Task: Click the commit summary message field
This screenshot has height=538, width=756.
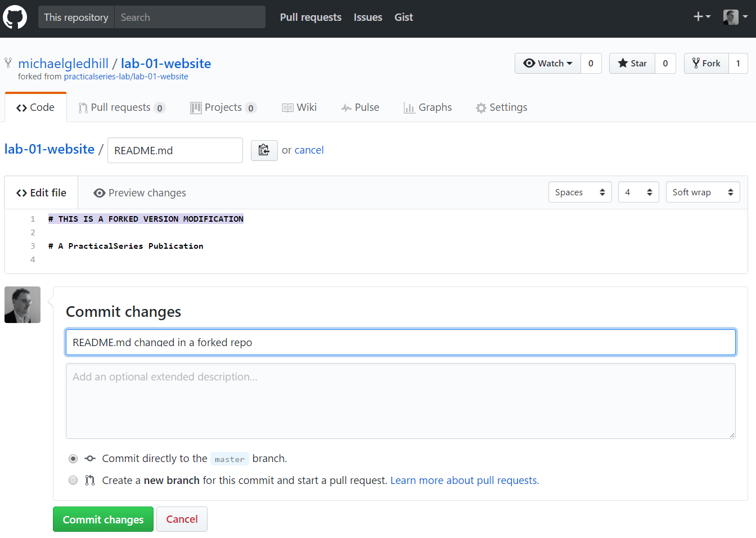Action: [400, 342]
